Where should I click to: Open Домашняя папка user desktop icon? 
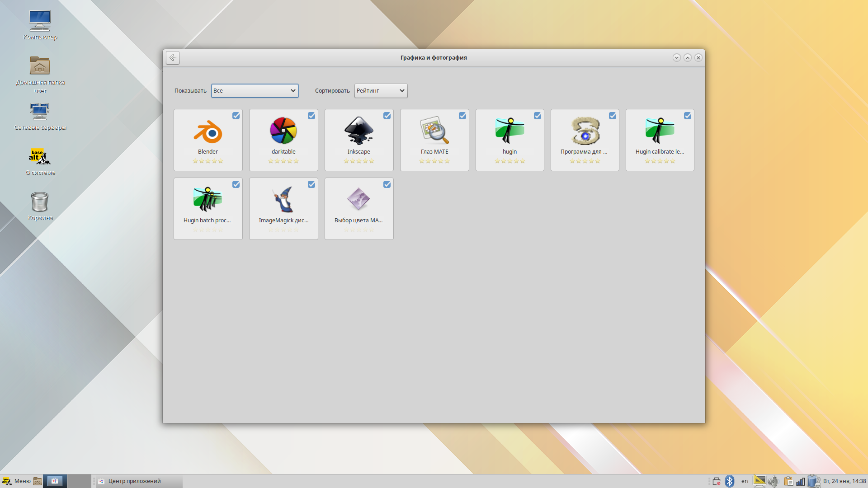click(x=40, y=66)
